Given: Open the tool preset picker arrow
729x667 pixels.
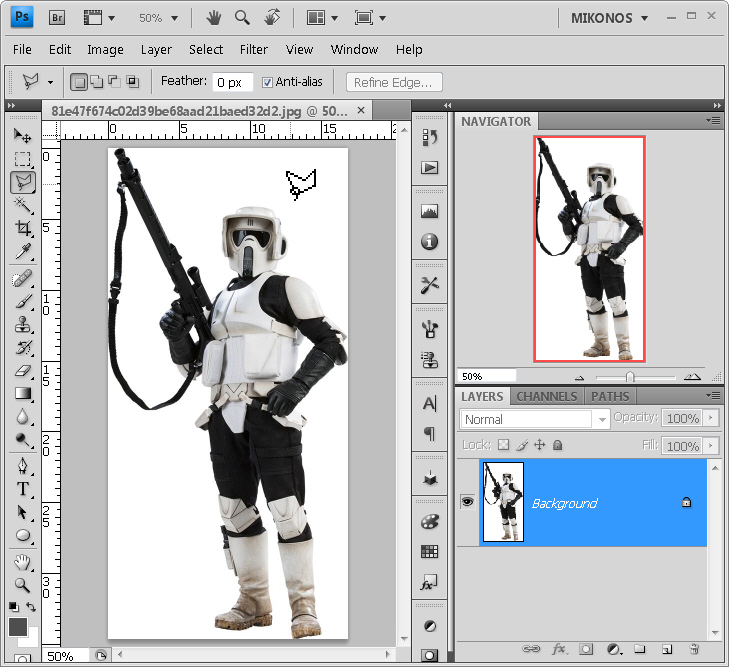Looking at the screenshot, I should [x=50, y=82].
